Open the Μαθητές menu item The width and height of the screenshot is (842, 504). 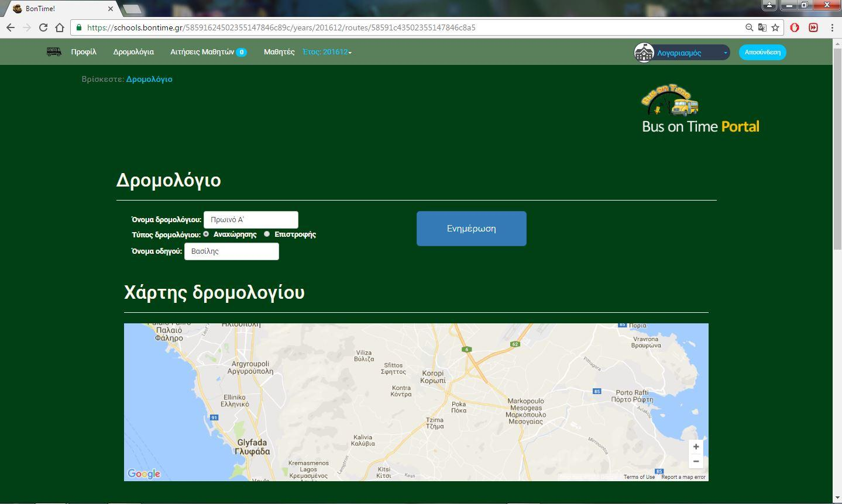point(279,52)
